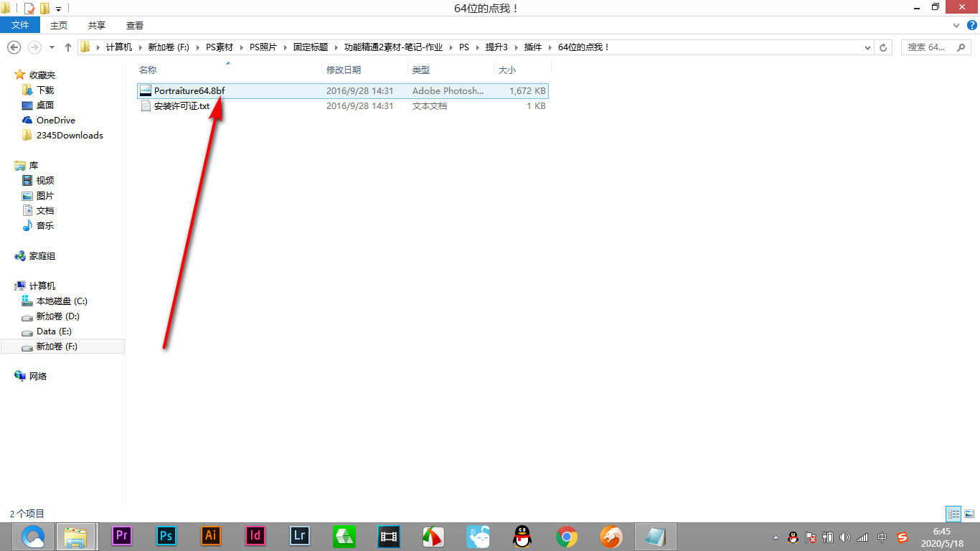
Task: Open the QQ penguin taskbar app
Action: (522, 536)
